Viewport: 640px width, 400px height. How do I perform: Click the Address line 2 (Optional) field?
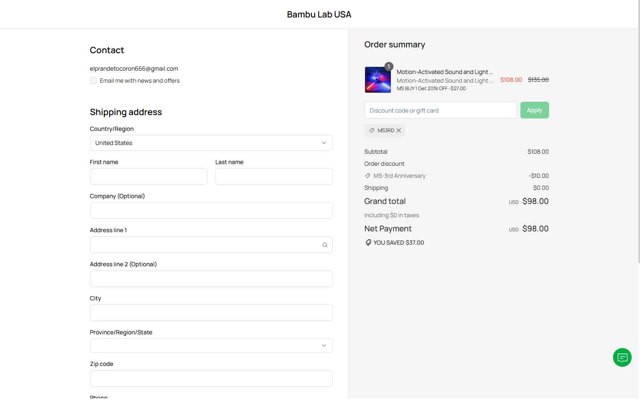point(211,279)
